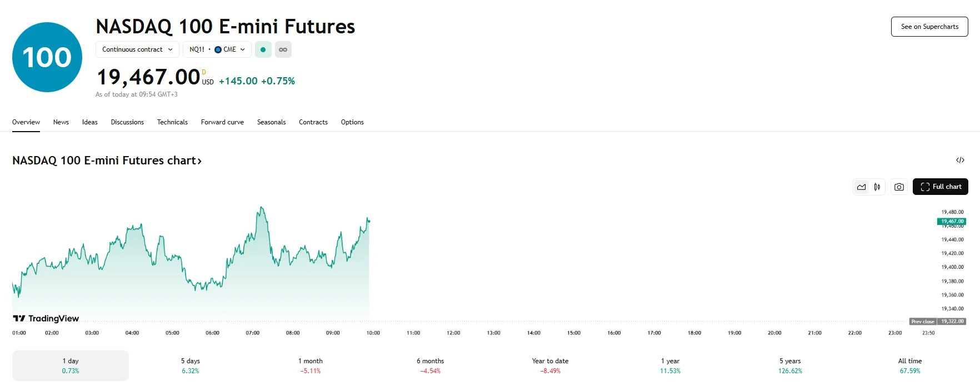Click the See on Supercharts button

929,26
